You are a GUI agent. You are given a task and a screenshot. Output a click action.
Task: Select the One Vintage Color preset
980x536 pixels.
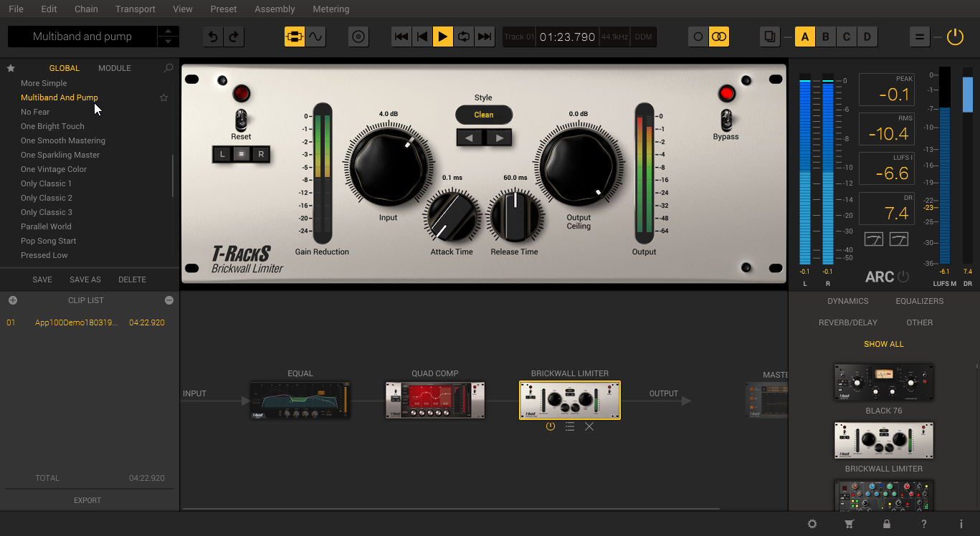[x=54, y=169]
